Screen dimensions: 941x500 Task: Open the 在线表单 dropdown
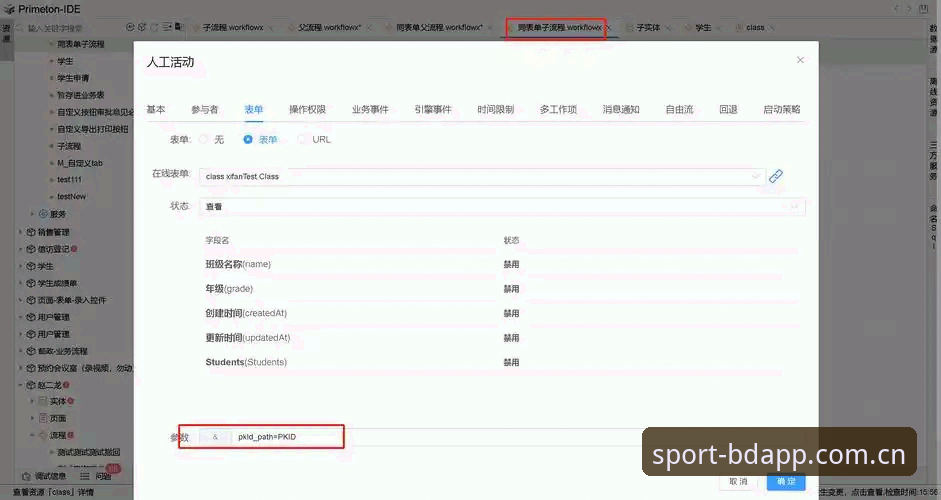pyautogui.click(x=482, y=176)
